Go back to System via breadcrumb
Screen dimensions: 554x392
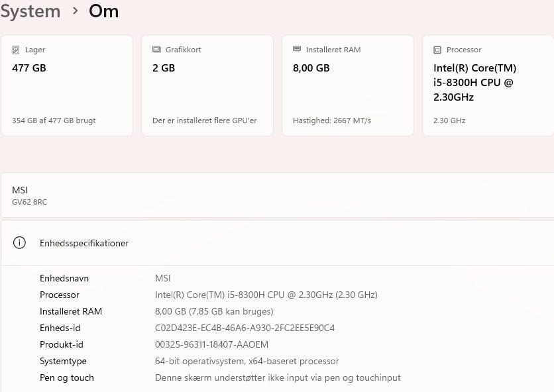(x=30, y=11)
